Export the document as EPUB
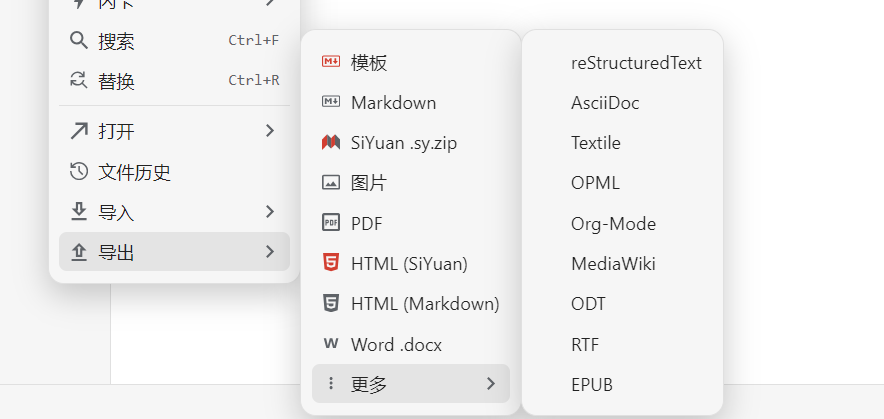 [x=592, y=384]
